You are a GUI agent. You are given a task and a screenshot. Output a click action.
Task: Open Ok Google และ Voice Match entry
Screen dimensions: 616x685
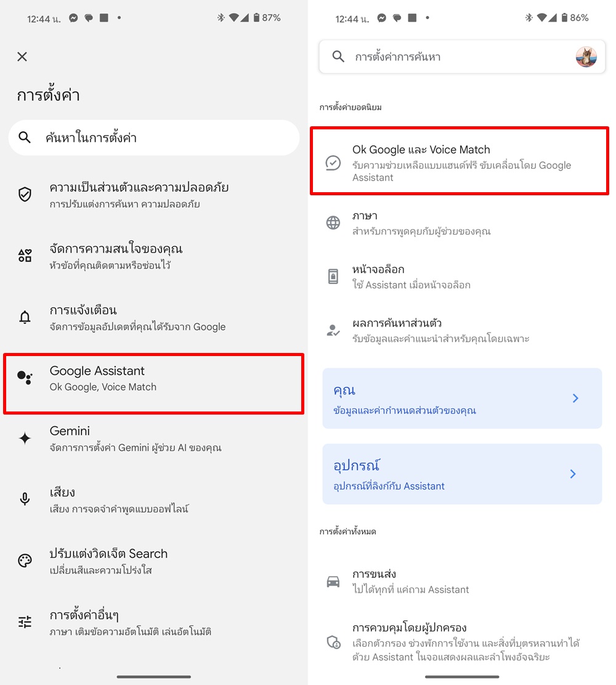(459, 161)
